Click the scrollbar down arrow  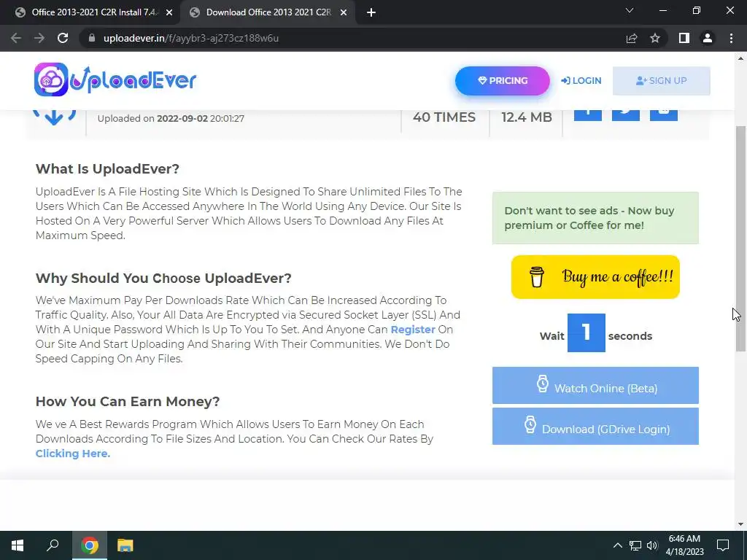[740, 524]
